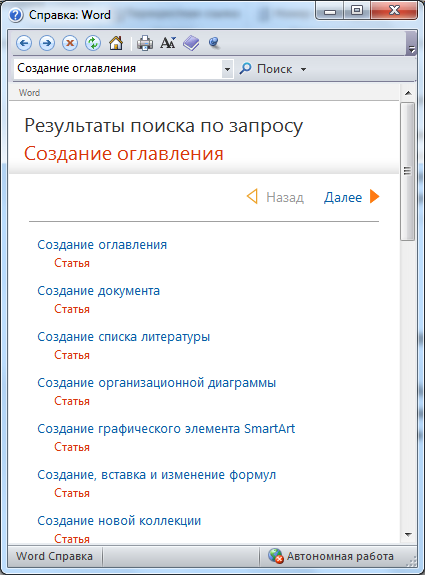Click the Результаты поиска по запросу heading
Image resolution: width=425 pixels, height=575 pixels.
pyautogui.click(x=164, y=127)
